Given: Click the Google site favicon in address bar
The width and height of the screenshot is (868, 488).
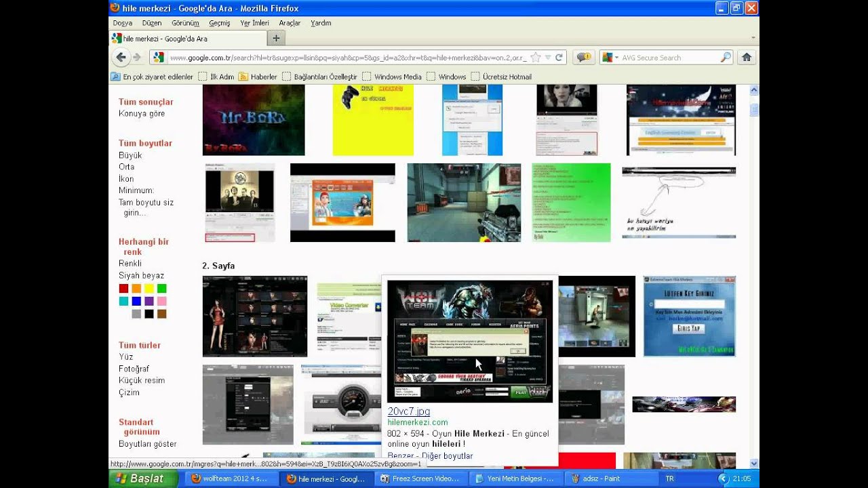Looking at the screenshot, I should click(159, 58).
